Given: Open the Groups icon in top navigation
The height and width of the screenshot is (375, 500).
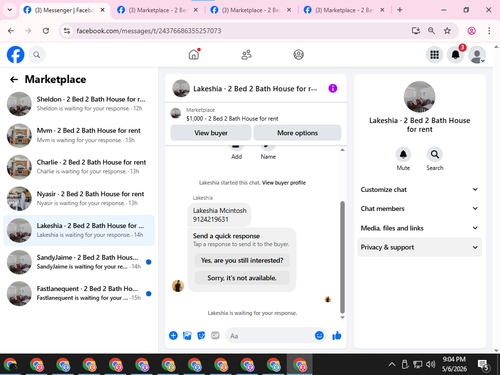Looking at the screenshot, I should 298,54.
